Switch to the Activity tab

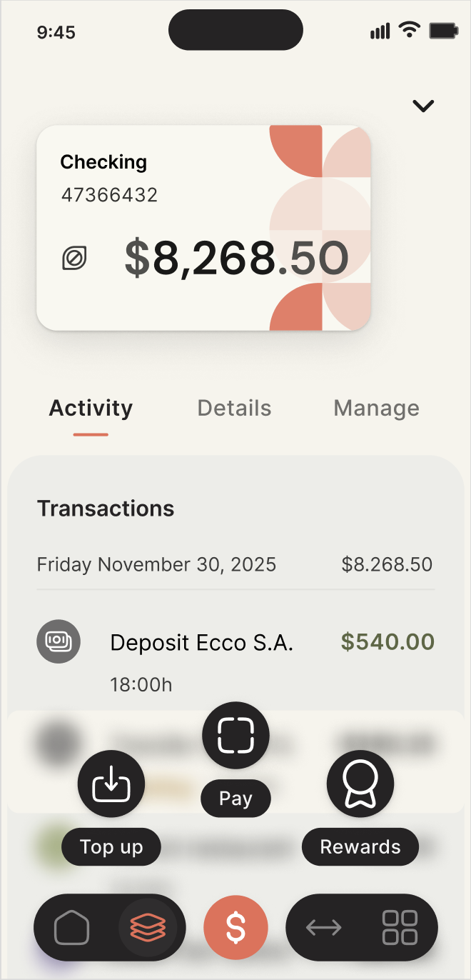(91, 409)
